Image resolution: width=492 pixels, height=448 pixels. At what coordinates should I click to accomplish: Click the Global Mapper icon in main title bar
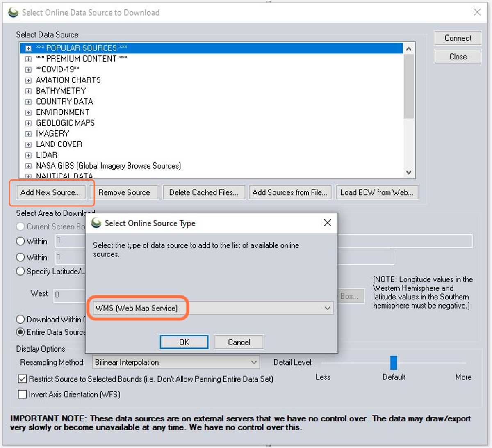pos(13,12)
